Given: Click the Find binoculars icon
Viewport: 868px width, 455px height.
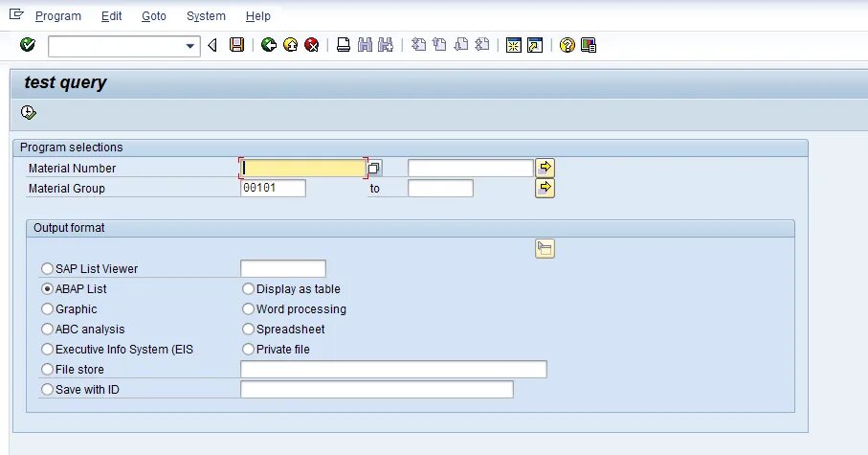Looking at the screenshot, I should click(365, 45).
